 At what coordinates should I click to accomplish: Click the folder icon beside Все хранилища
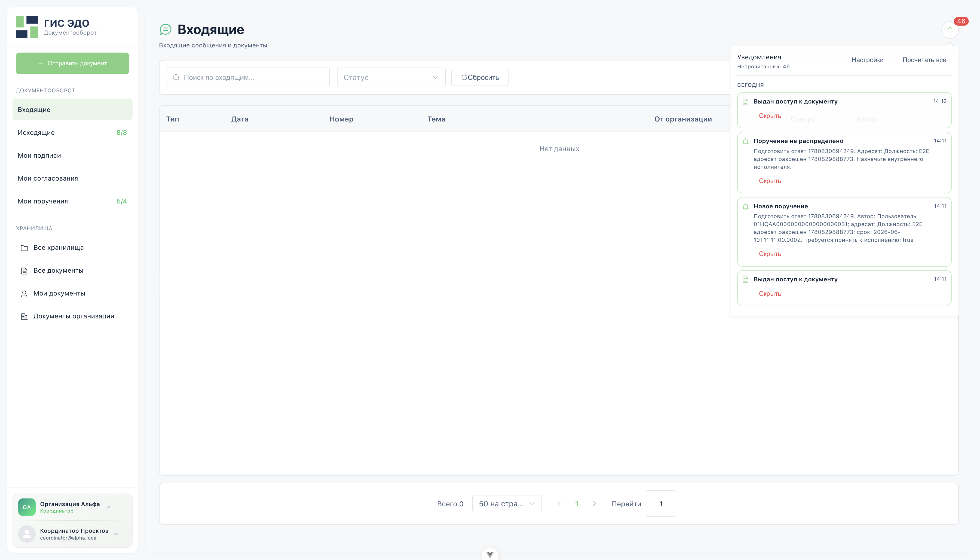tap(24, 248)
